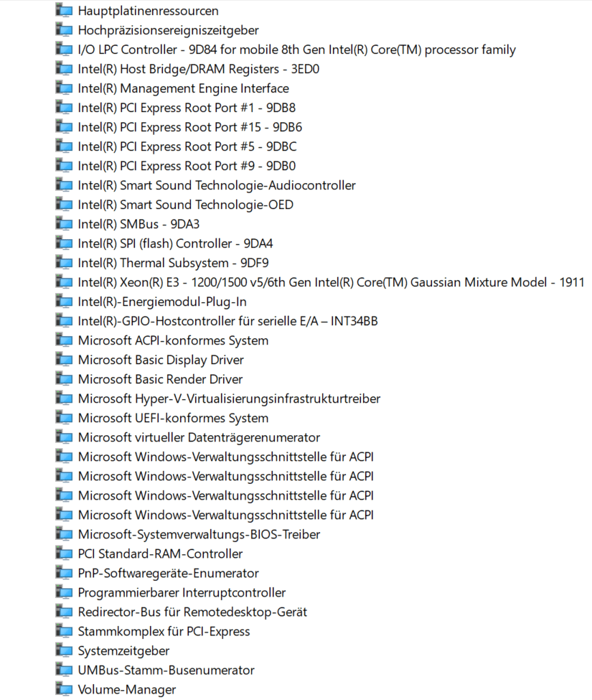This screenshot has width=592, height=700.
Task: Select the Gaussian Mixture Model - 1911 entry
Action: tap(331, 282)
